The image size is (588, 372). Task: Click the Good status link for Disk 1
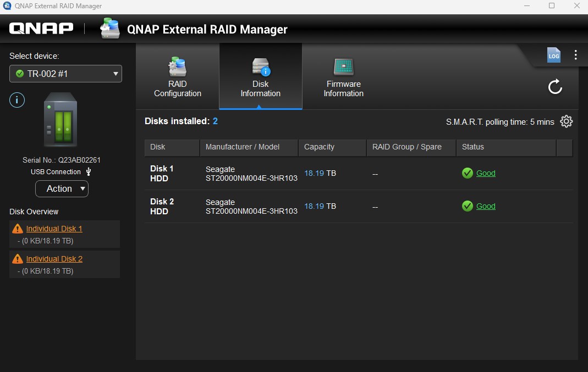pyautogui.click(x=486, y=173)
